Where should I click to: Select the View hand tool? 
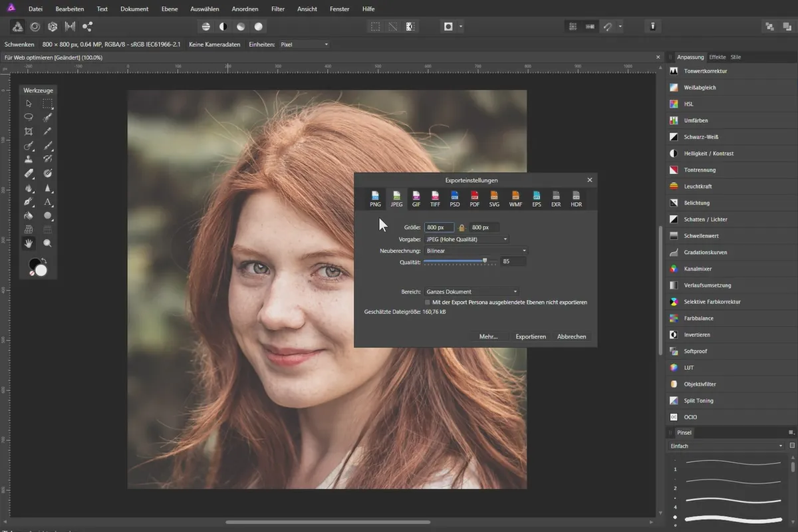(29, 243)
